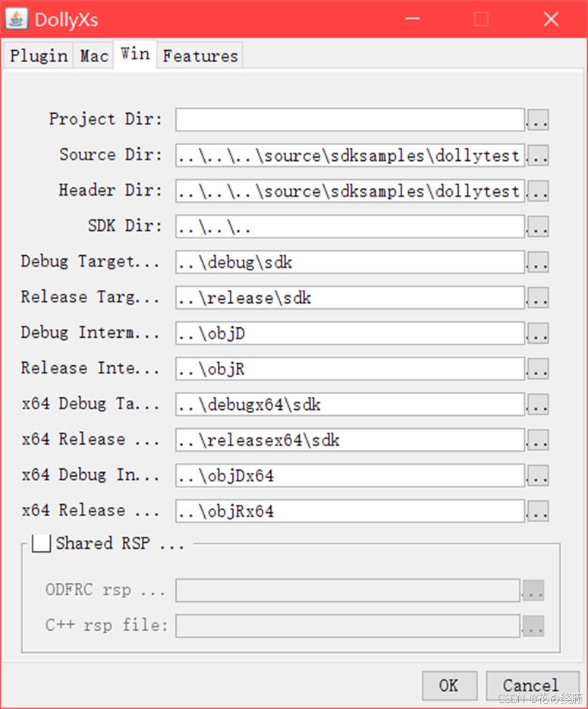
Task: Open the Project Dir browse dialog
Action: tap(538, 119)
